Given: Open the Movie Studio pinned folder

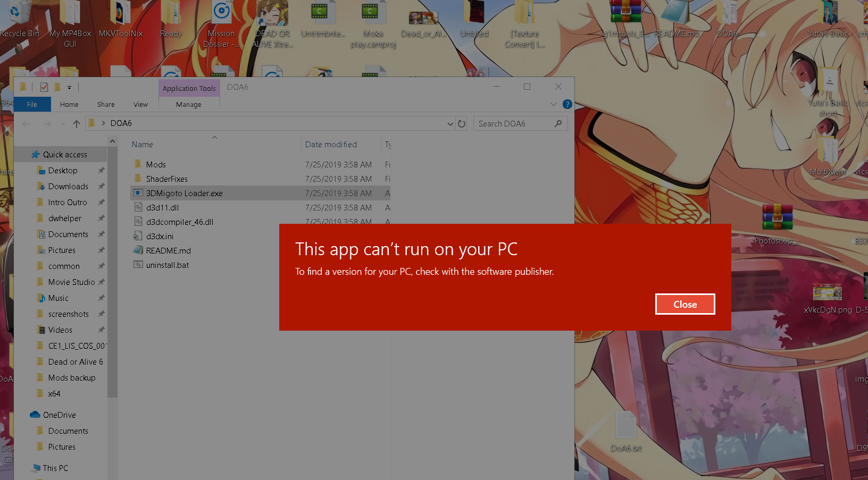Looking at the screenshot, I should click(x=72, y=282).
